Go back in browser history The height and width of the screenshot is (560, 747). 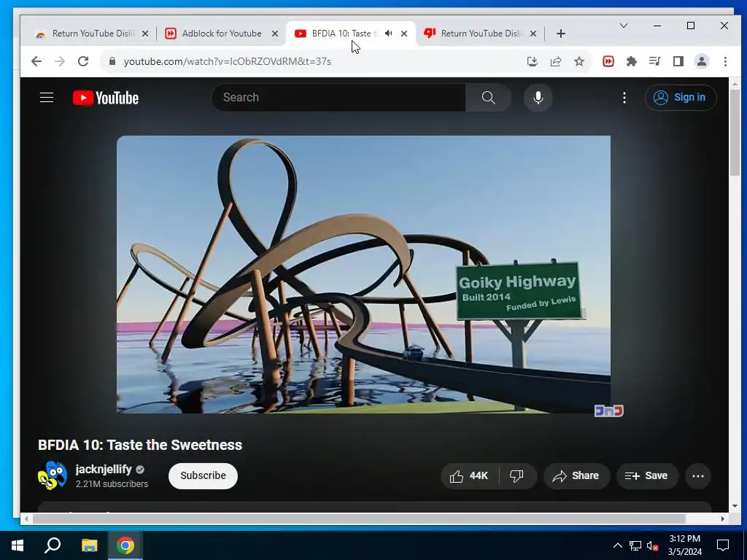pyautogui.click(x=36, y=61)
